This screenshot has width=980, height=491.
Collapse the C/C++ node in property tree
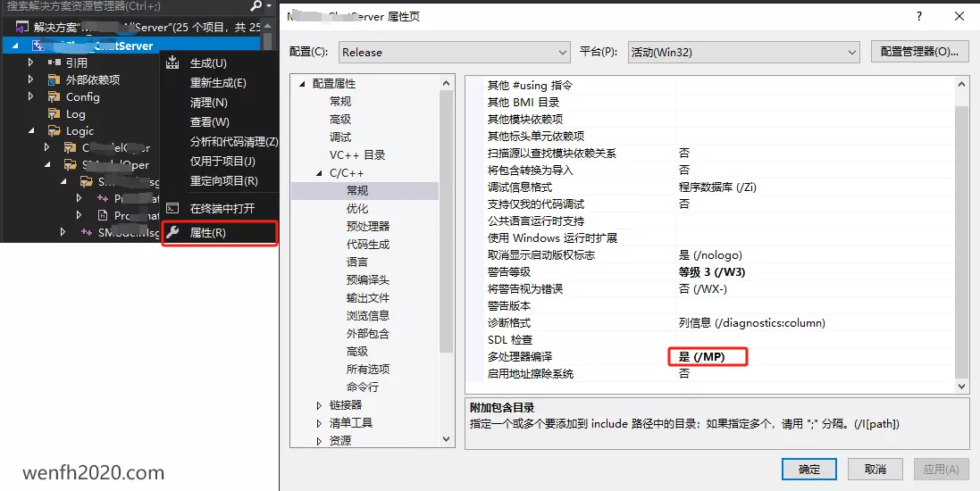319,173
